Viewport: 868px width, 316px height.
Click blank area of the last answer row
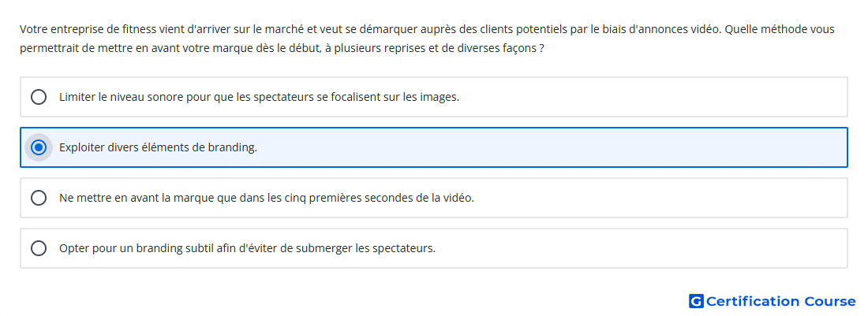(642, 248)
